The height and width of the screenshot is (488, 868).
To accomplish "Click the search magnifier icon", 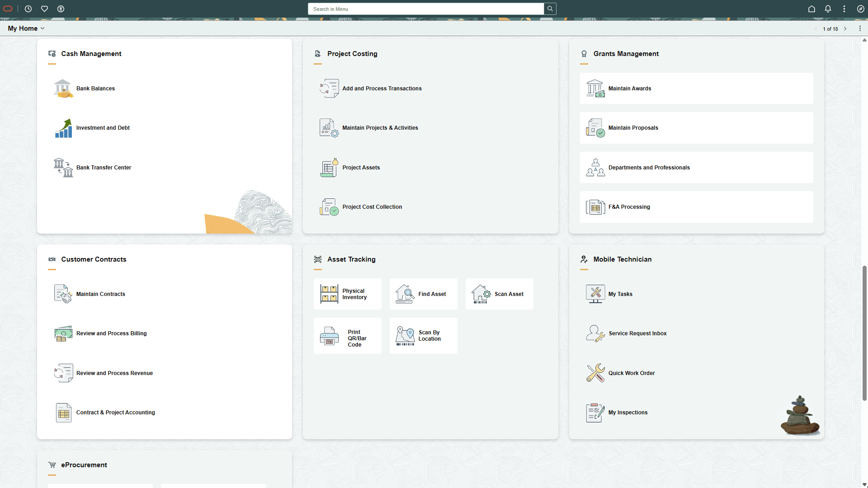I will point(550,9).
